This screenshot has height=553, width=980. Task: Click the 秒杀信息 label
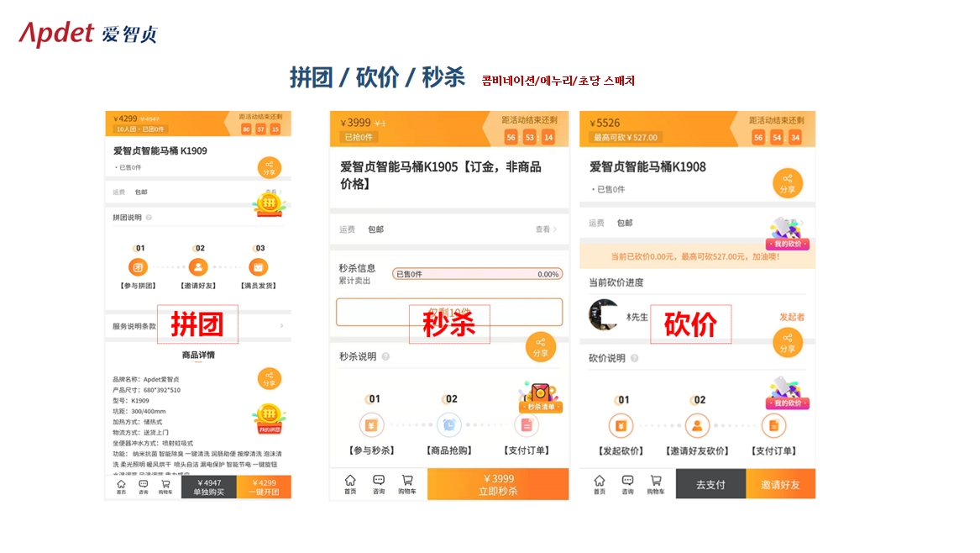(358, 268)
